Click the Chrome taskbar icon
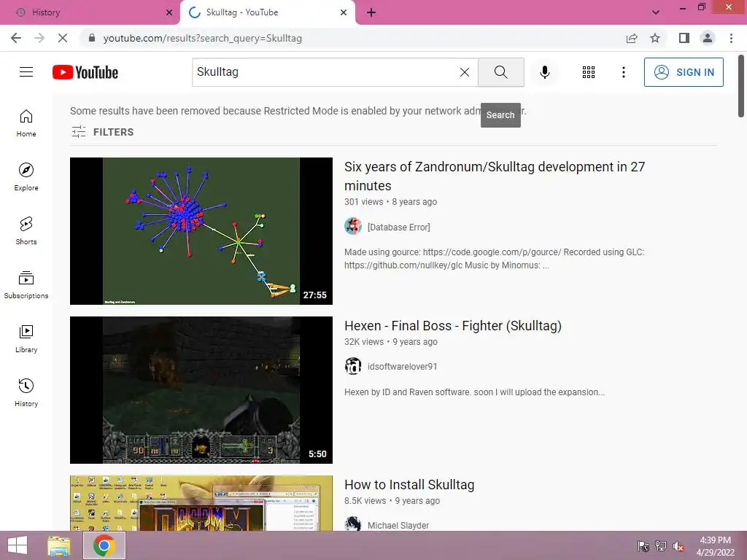Viewport: 747px width, 560px height. (x=104, y=545)
